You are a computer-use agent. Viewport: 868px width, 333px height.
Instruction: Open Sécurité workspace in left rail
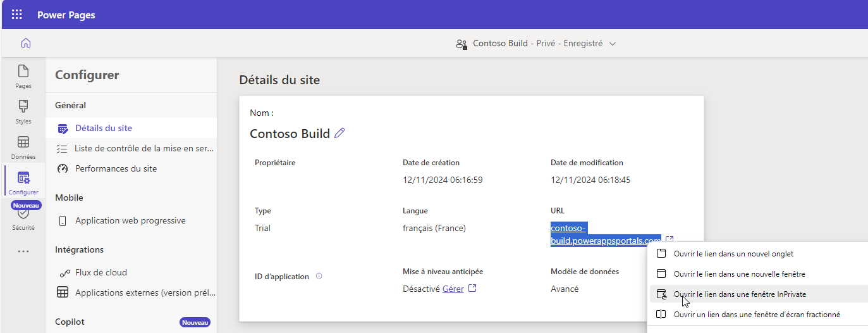(23, 219)
